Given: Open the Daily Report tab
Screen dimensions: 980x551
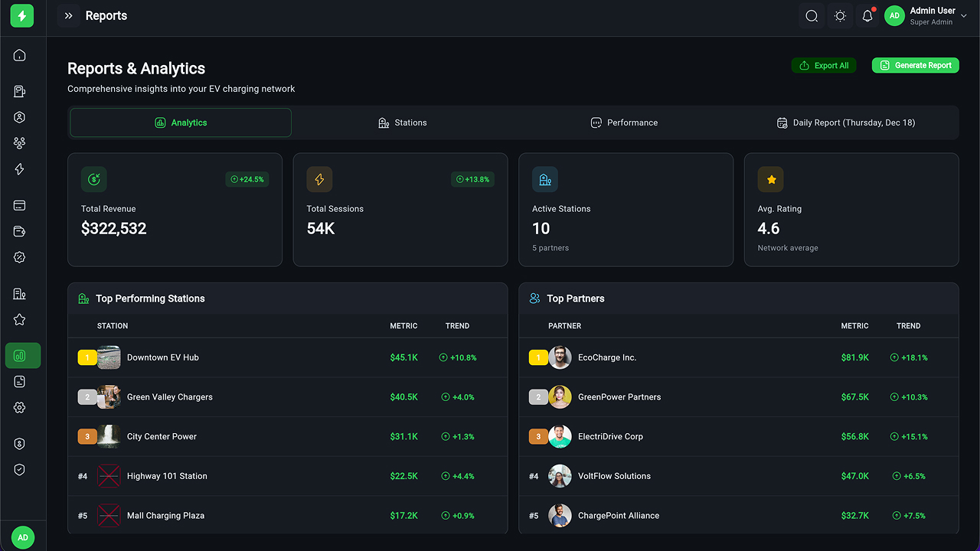Looking at the screenshot, I should tap(846, 122).
